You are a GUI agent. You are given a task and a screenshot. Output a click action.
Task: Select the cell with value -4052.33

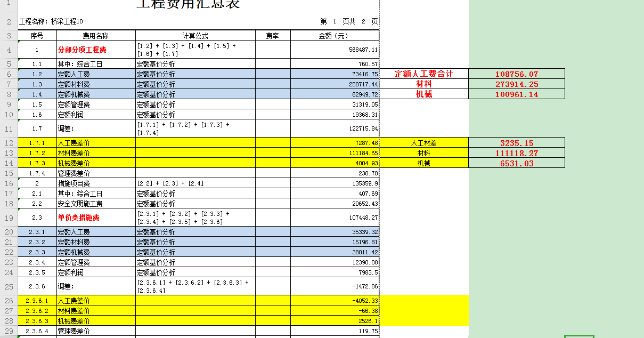tap(335, 301)
